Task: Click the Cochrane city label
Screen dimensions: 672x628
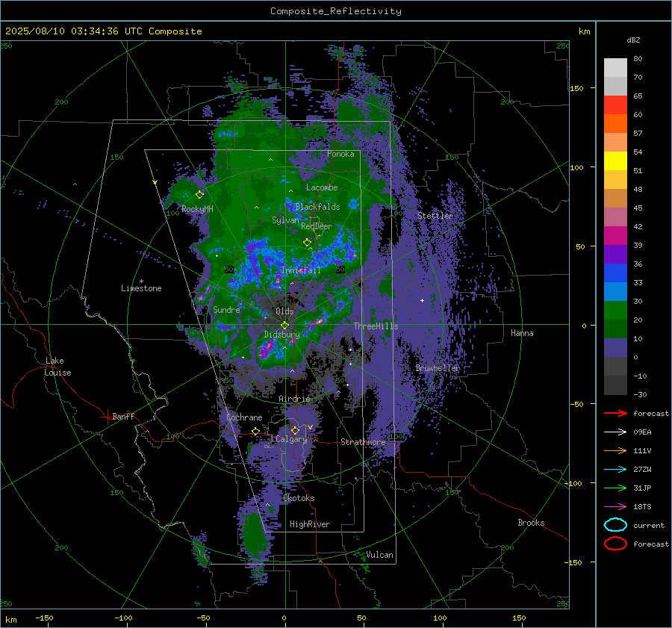Action: 244,417
